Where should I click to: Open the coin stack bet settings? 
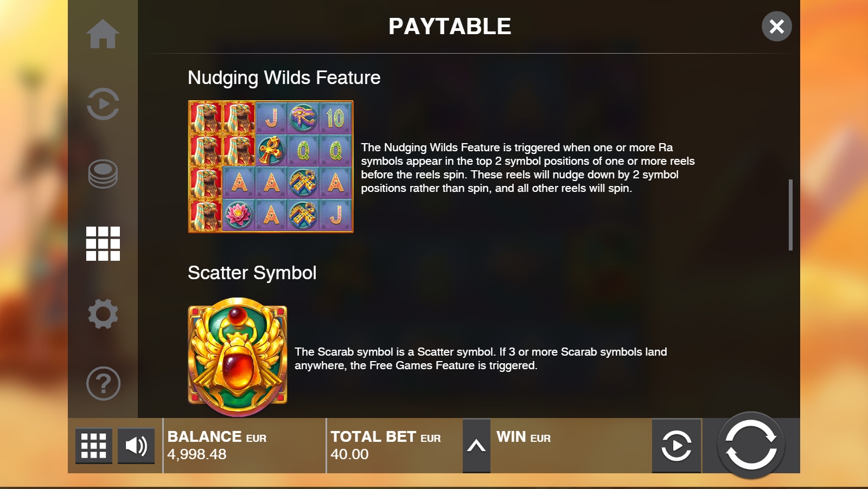point(103,174)
